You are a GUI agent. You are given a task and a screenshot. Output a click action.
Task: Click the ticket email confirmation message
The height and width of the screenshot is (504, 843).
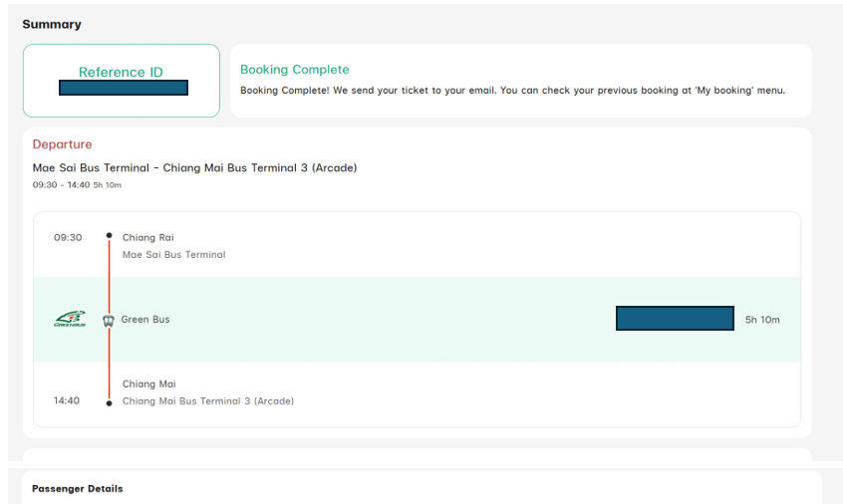coord(513,91)
